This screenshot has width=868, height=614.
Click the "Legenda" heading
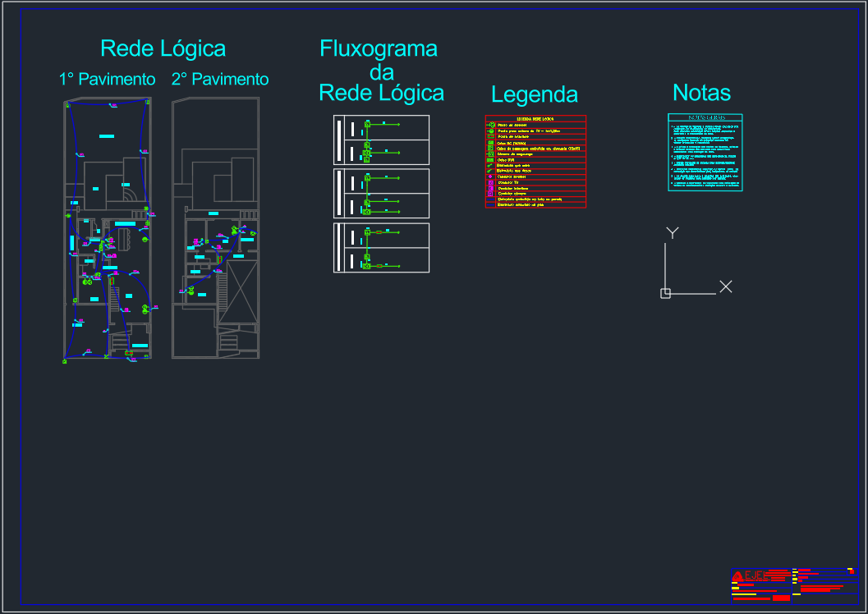pos(535,94)
